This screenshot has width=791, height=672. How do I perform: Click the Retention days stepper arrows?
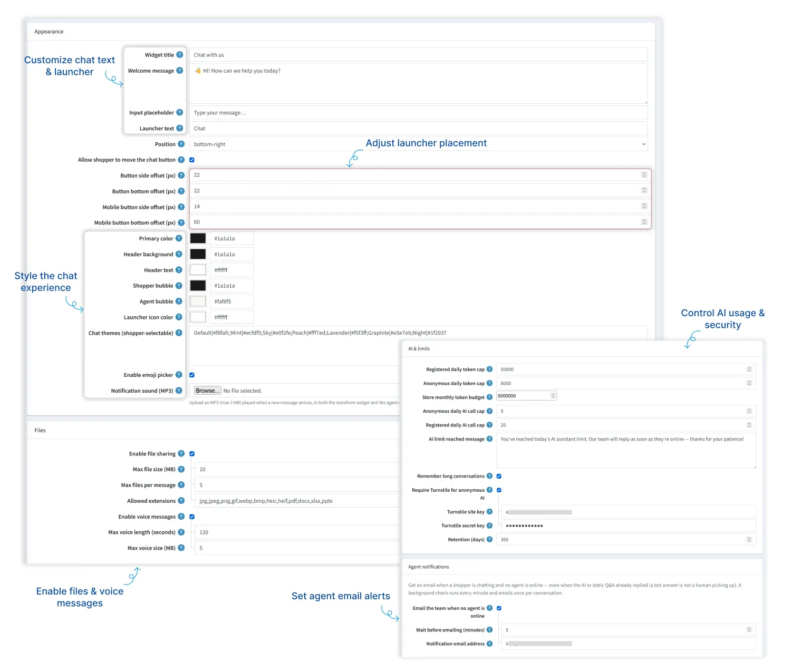click(749, 539)
